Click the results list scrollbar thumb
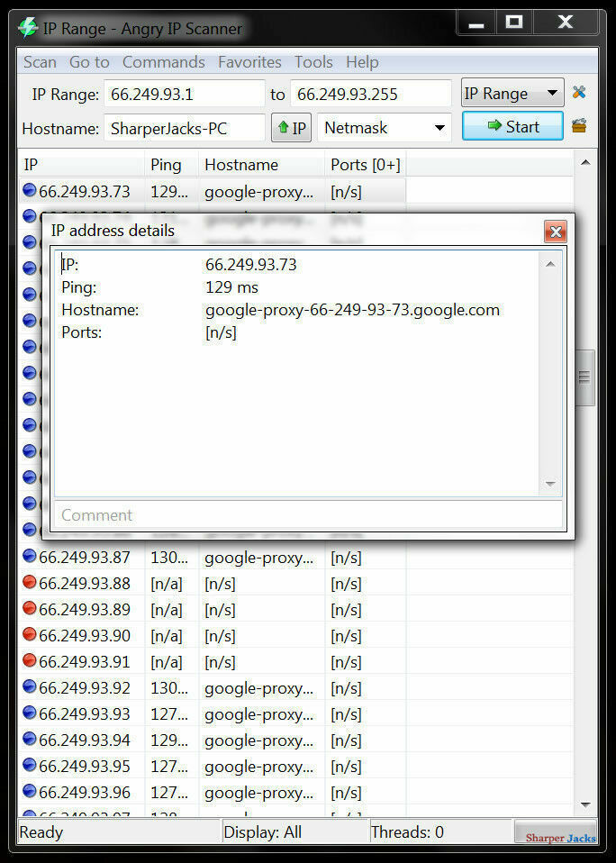Screen dimensions: 616x863 click(585, 377)
